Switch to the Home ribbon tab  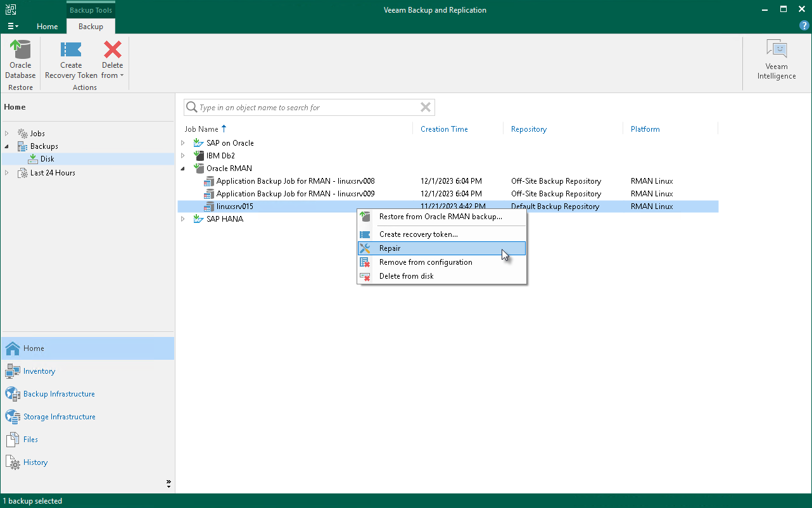pyautogui.click(x=47, y=27)
